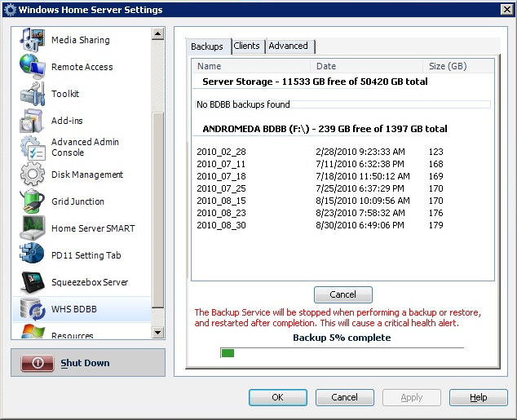This screenshot has width=517, height=420.
Task: Select the 2010_08_30 backup row
Action: coord(343,225)
